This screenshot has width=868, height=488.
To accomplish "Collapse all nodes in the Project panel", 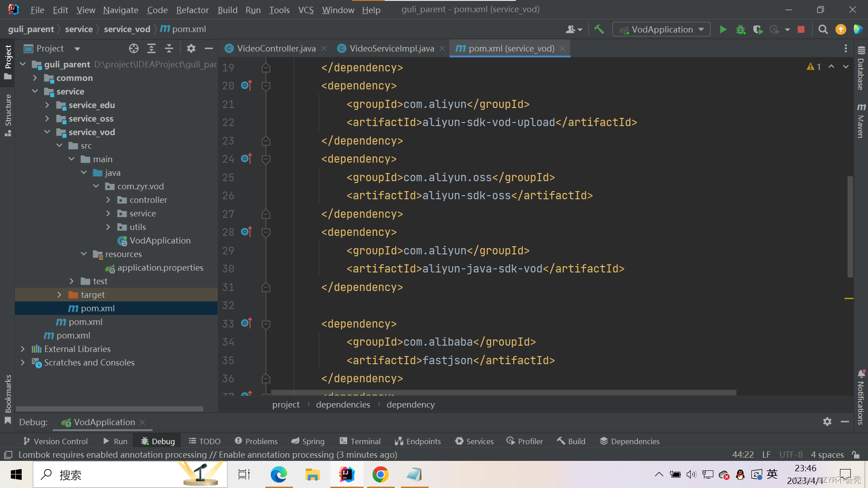I will coord(169,48).
